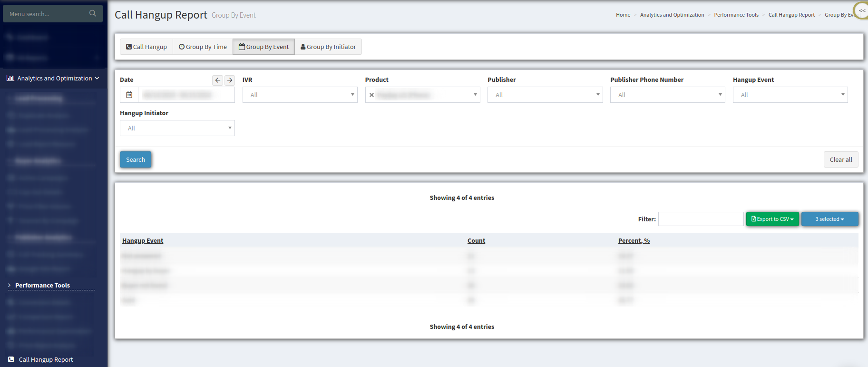Switch to Group By Time tab
The height and width of the screenshot is (367, 868).
point(203,47)
